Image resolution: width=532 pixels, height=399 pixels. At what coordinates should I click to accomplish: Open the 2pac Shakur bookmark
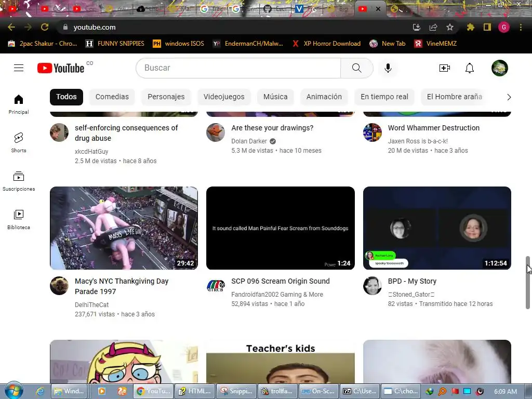coord(43,44)
